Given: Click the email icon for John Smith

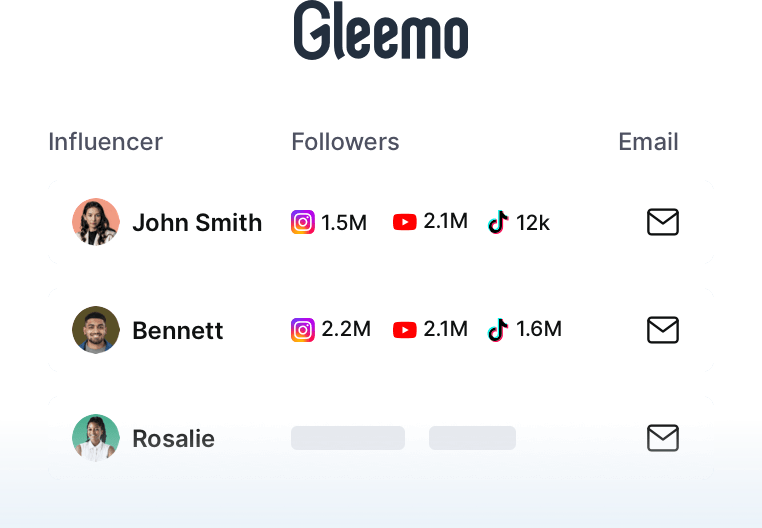Looking at the screenshot, I should click(x=663, y=222).
